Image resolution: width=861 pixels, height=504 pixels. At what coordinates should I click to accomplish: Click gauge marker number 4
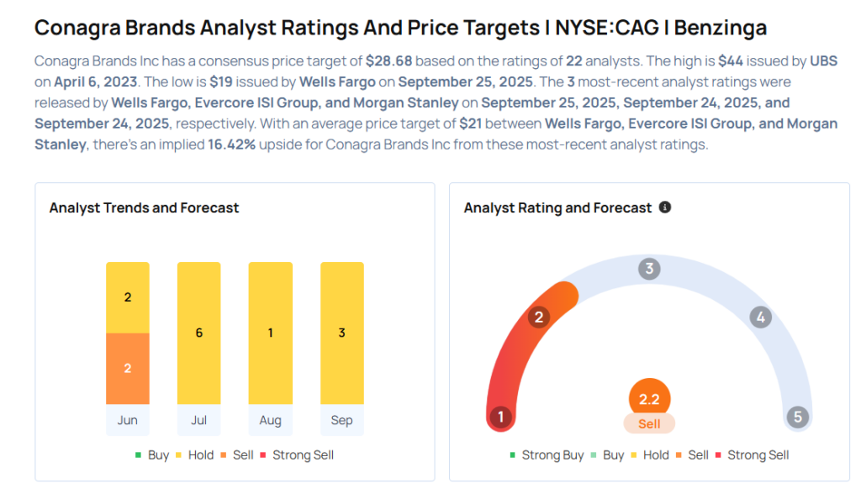(x=760, y=317)
